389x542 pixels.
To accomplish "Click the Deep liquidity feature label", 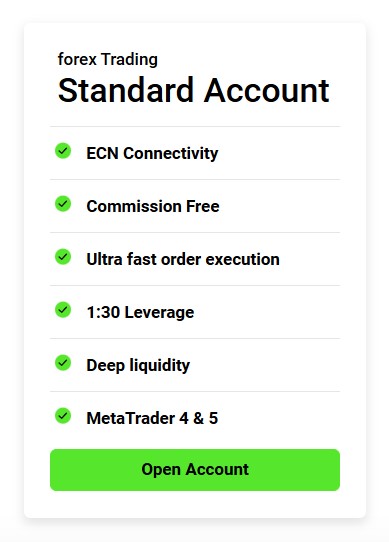I will click(138, 365).
